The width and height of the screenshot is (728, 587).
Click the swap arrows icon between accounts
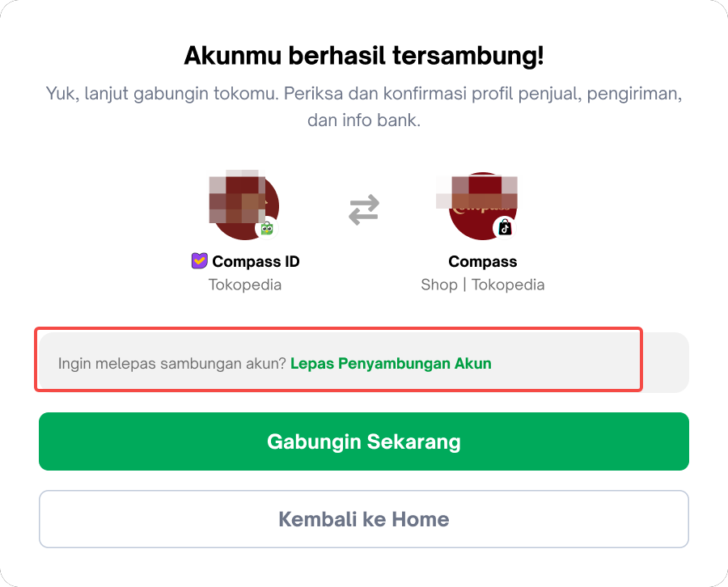(x=364, y=209)
